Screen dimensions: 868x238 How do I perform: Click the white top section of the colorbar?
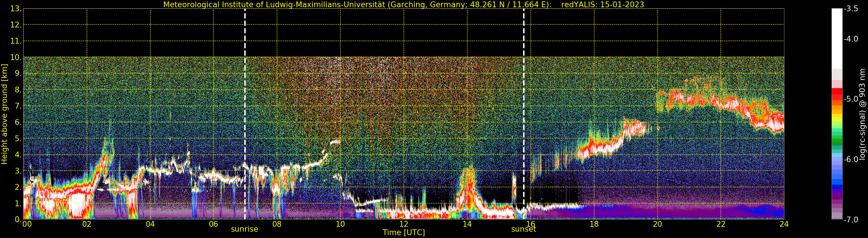click(x=837, y=39)
